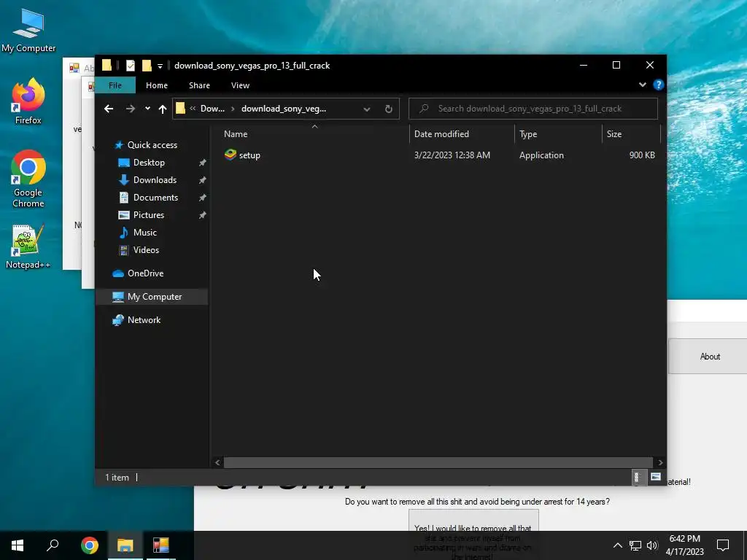Click the folder search box
Screen dimensions: 747x560
pos(533,109)
